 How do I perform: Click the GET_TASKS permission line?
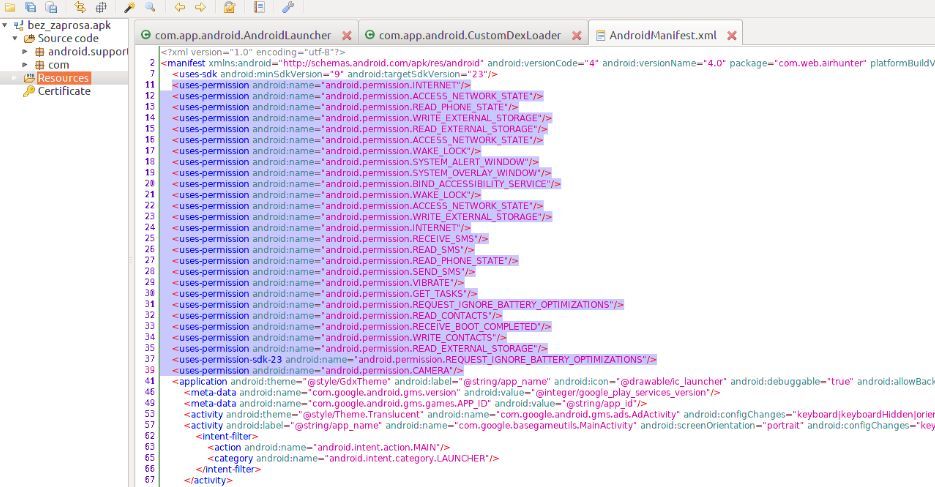pyautogui.click(x=325, y=294)
